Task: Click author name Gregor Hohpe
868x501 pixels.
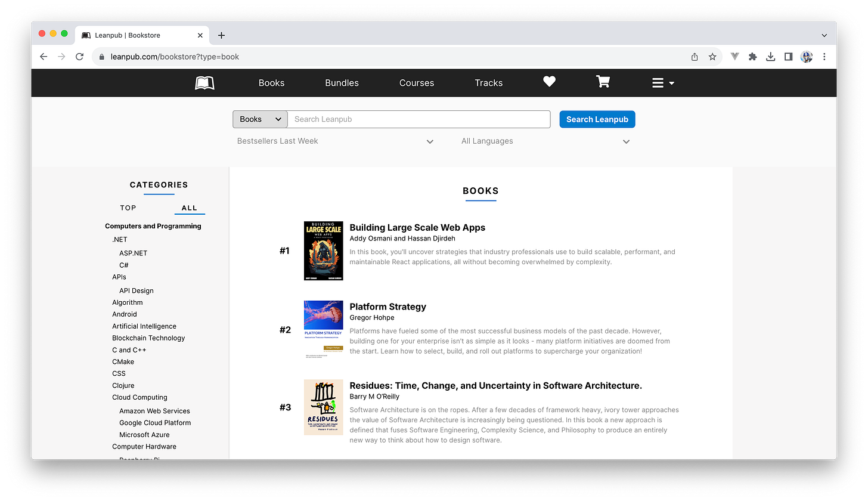Action: [x=371, y=317]
